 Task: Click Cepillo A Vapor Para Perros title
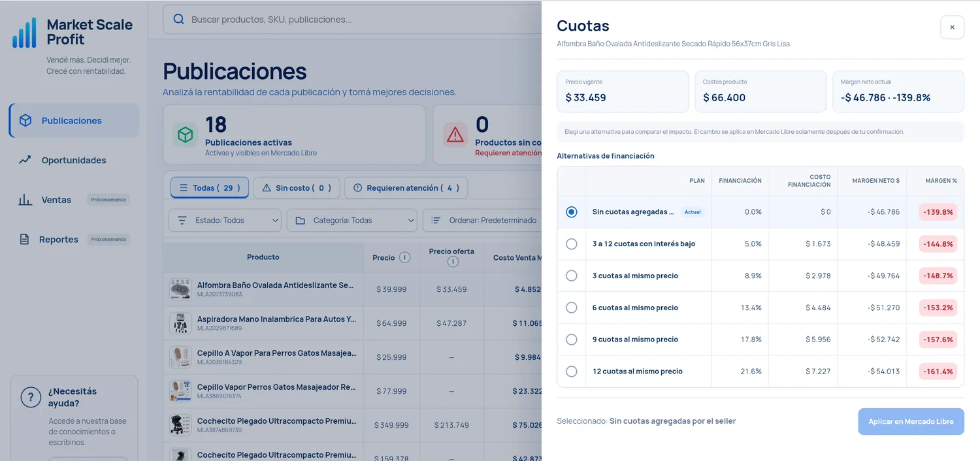pos(277,353)
